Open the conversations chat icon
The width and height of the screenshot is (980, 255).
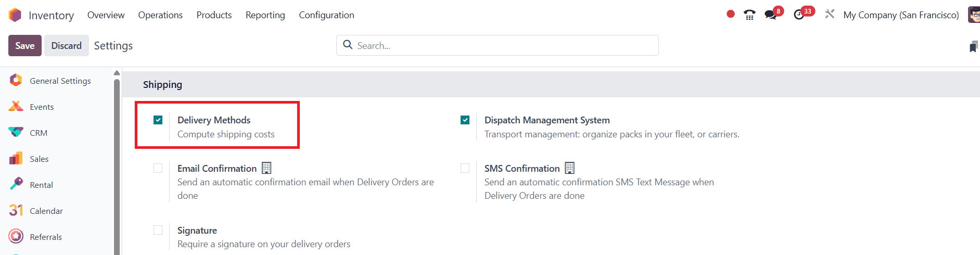coord(771,15)
